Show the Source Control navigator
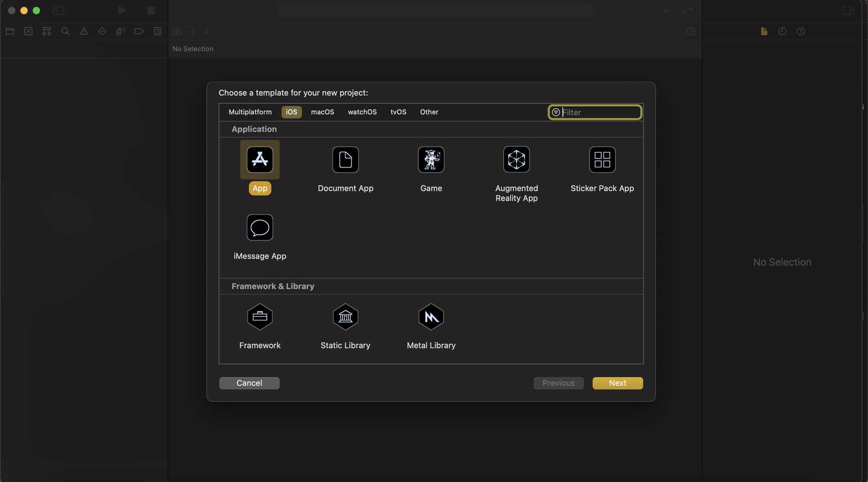The image size is (868, 482). point(28,32)
